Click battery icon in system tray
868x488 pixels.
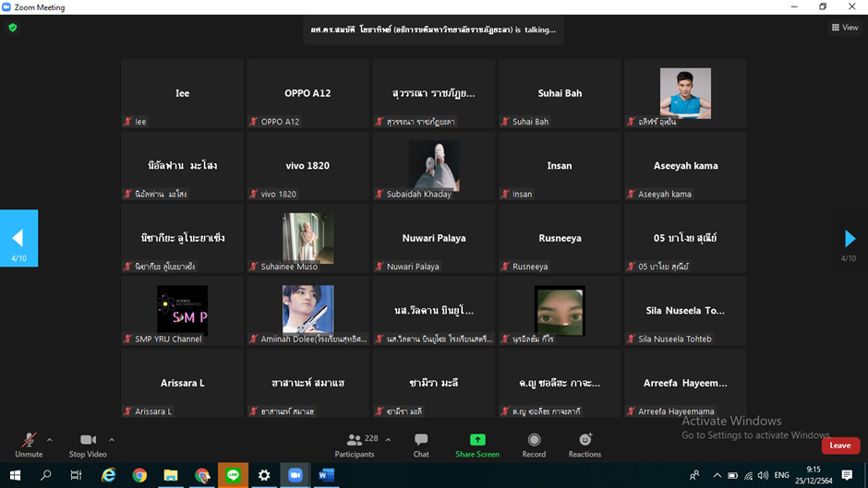732,475
